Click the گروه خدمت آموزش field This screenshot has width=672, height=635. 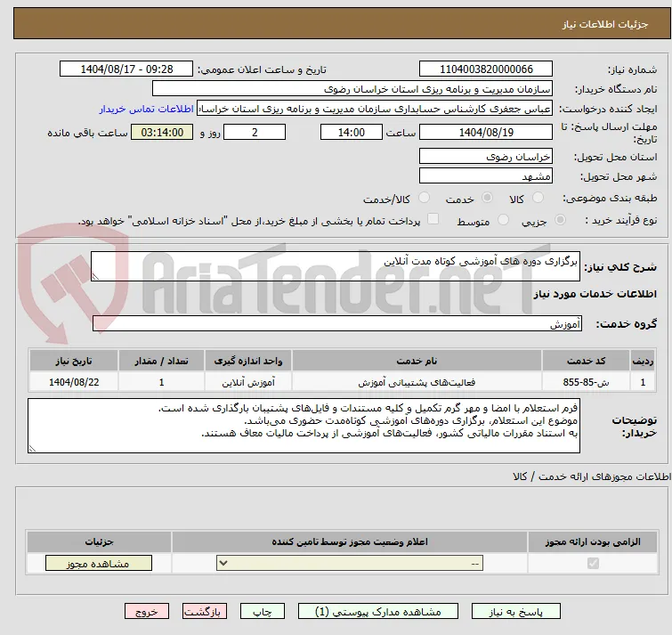click(337, 323)
